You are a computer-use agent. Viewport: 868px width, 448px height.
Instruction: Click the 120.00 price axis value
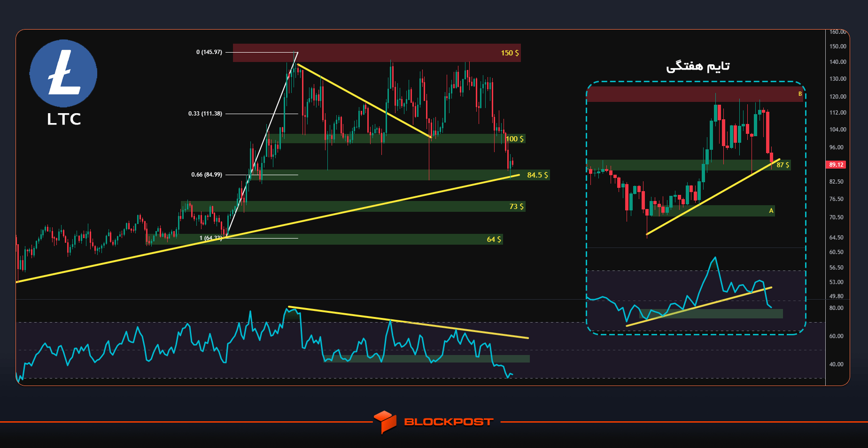pos(838,97)
